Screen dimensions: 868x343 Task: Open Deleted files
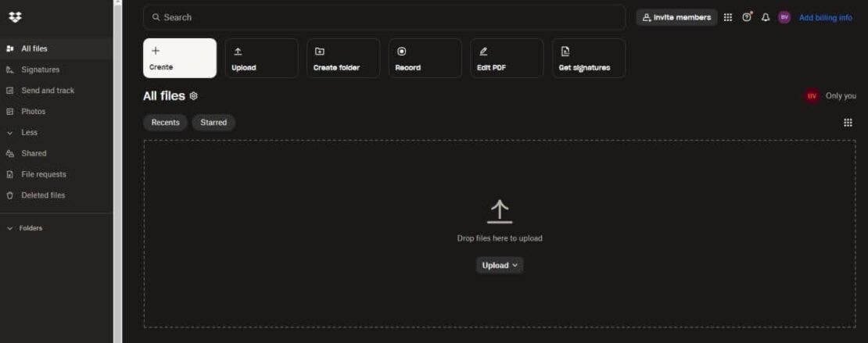point(56,196)
